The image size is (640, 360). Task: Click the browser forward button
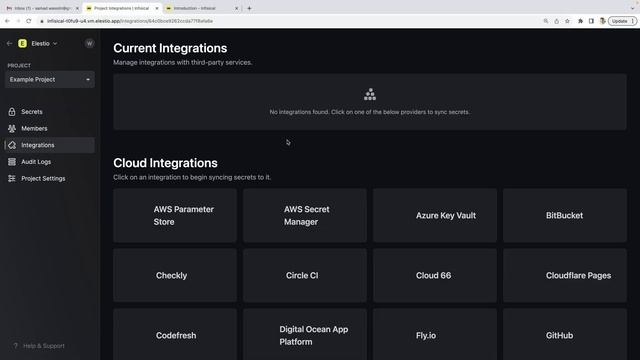[x=18, y=21]
